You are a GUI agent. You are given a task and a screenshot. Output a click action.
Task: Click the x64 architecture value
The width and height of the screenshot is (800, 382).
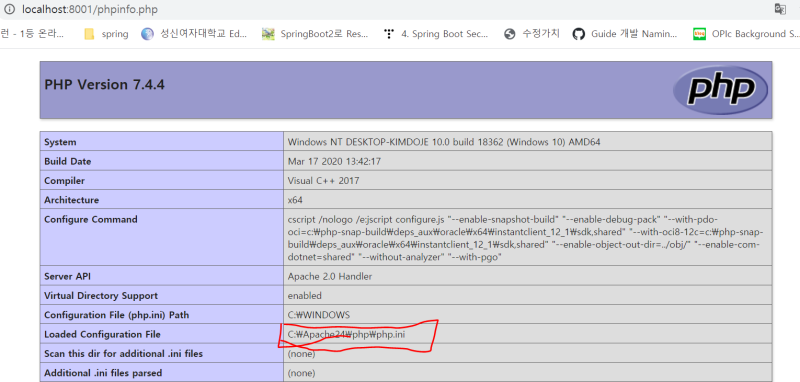pos(295,200)
